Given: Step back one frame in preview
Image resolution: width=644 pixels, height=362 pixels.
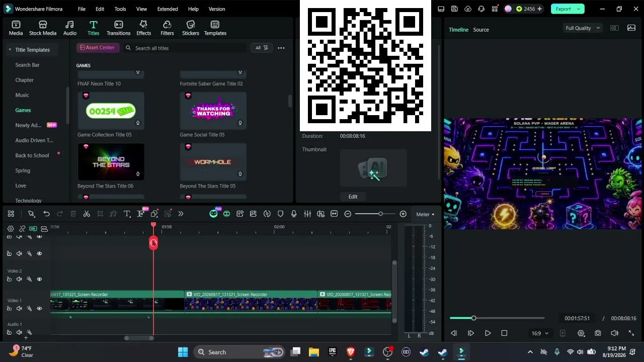Looking at the screenshot, I should (454, 333).
